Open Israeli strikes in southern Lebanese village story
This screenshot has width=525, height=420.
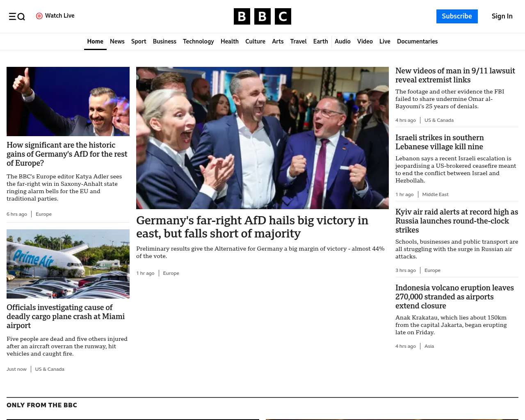click(x=440, y=142)
